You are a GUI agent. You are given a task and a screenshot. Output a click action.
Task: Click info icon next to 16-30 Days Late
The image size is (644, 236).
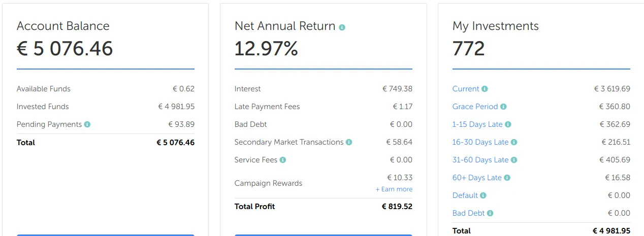point(514,142)
